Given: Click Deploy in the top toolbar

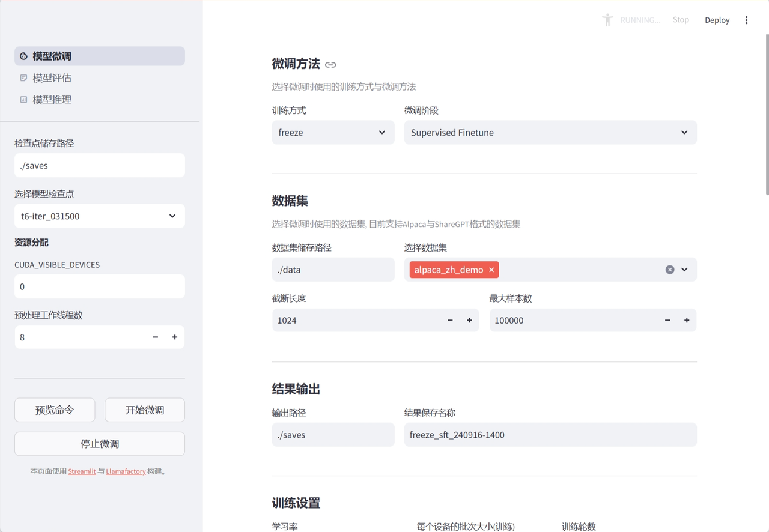Looking at the screenshot, I should pyautogui.click(x=717, y=20).
